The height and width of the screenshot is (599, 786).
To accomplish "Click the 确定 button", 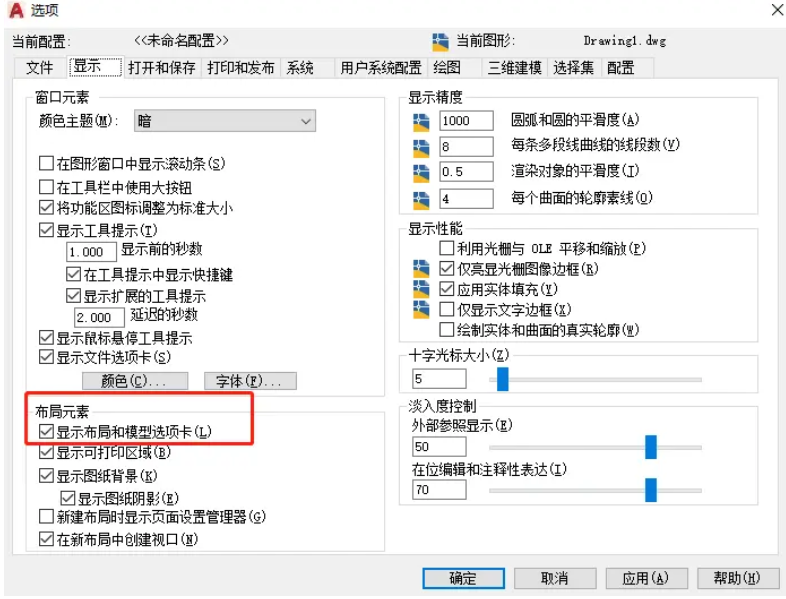I will point(463,578).
